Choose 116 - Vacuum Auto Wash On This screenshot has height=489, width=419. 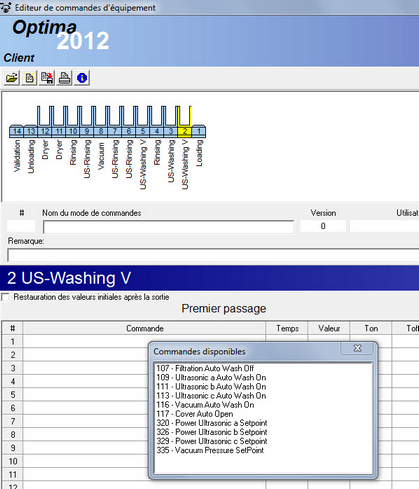click(x=205, y=405)
